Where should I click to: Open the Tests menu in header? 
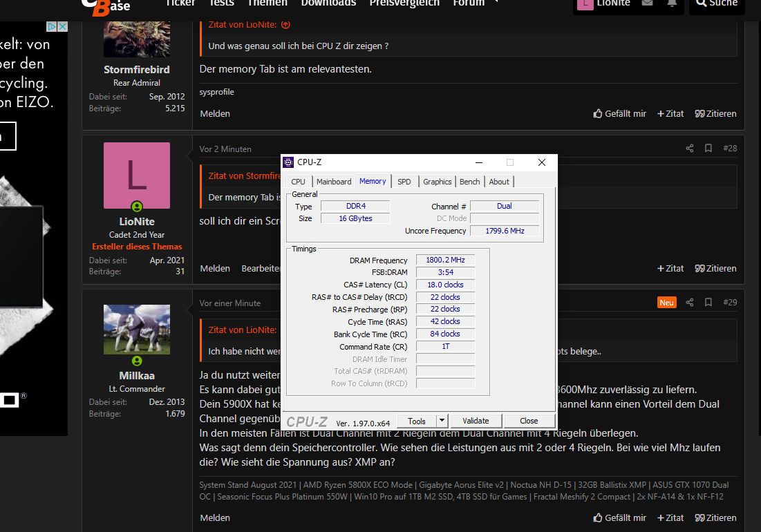click(x=221, y=3)
